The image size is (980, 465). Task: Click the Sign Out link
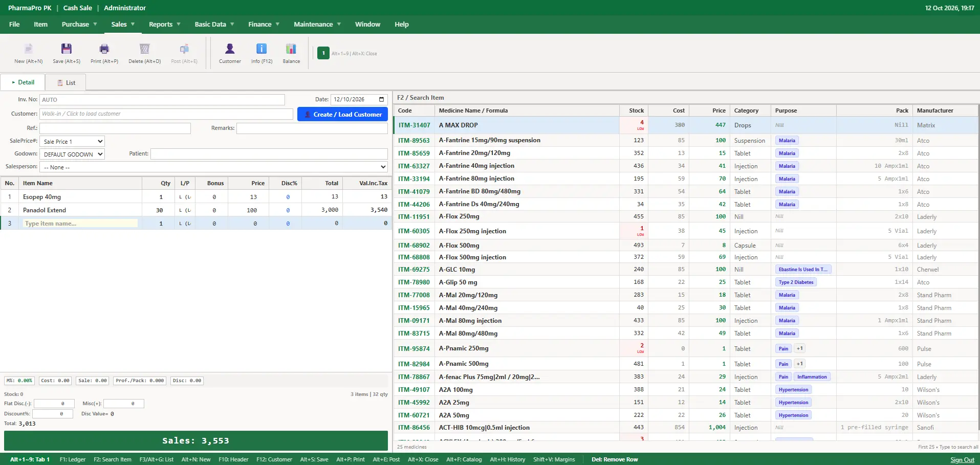tap(962, 459)
